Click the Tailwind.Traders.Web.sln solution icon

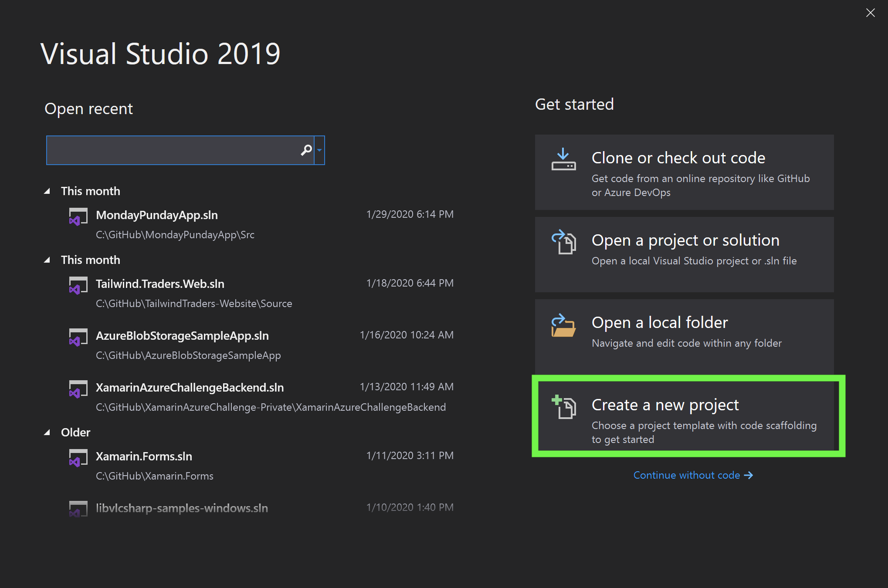click(x=78, y=285)
